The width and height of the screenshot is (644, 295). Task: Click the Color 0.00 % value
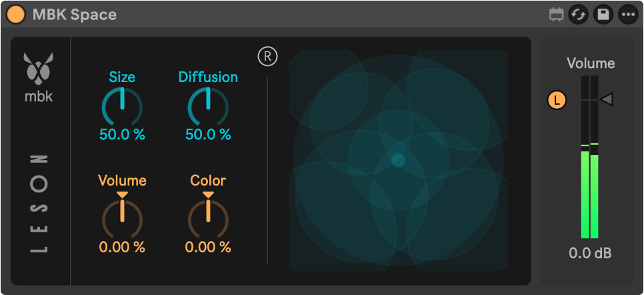[208, 247]
